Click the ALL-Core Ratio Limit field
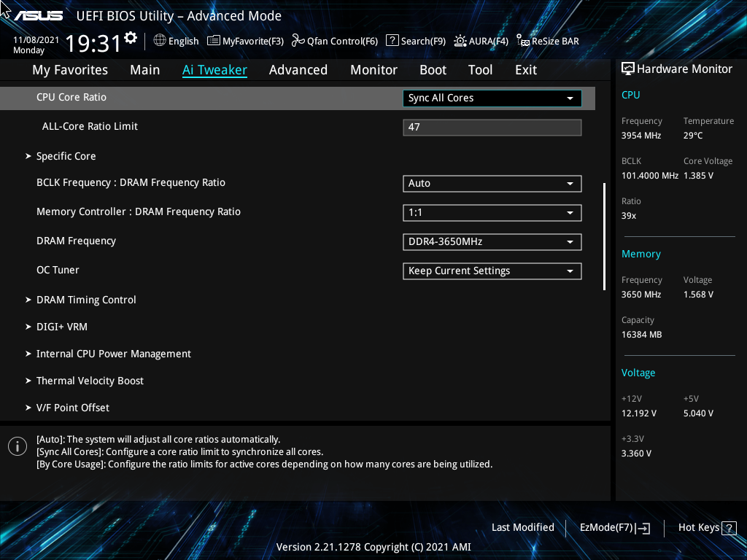The width and height of the screenshot is (747, 560). point(492,128)
